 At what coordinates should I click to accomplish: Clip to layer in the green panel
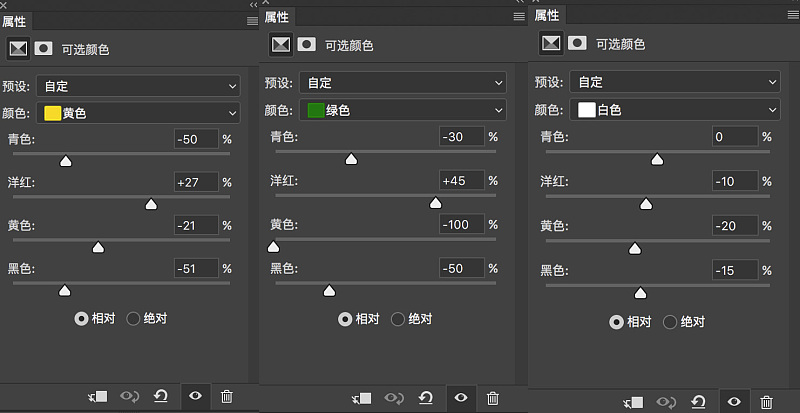click(362, 398)
